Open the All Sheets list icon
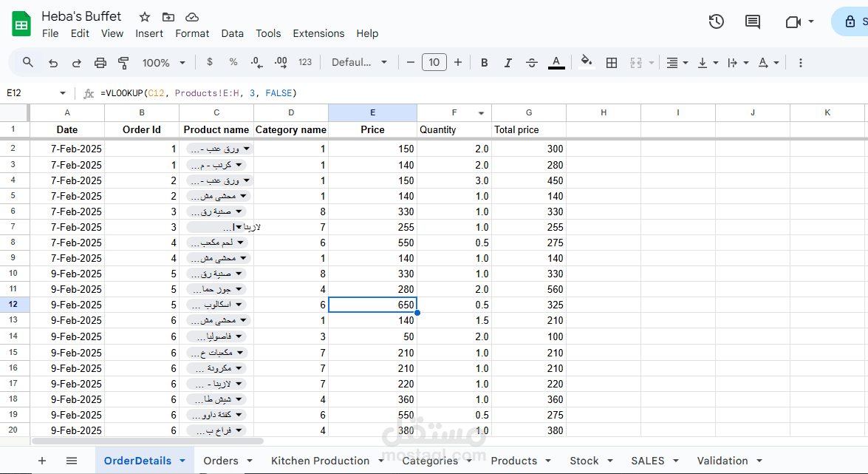Screen dimensions: 868x474 [x=72, y=461]
